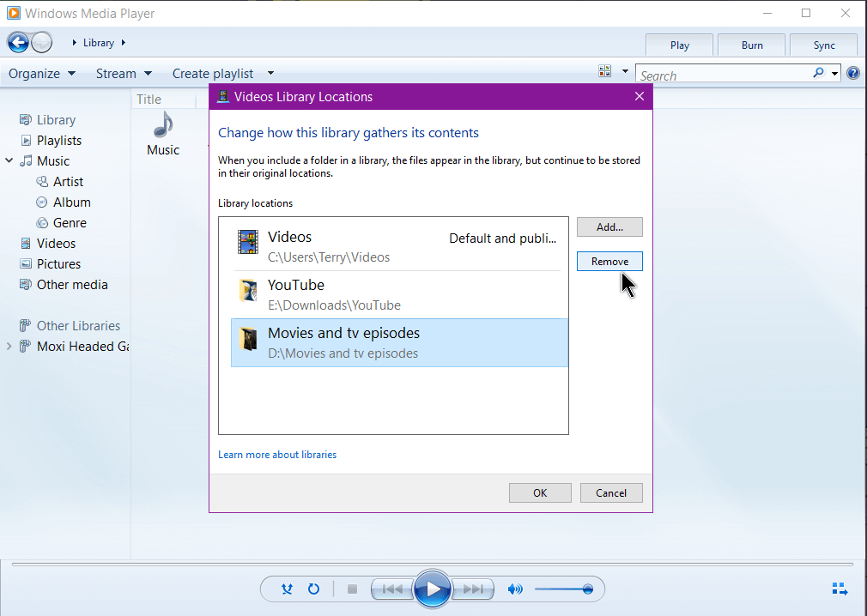Open the view options dropdown arrow

pyautogui.click(x=625, y=71)
